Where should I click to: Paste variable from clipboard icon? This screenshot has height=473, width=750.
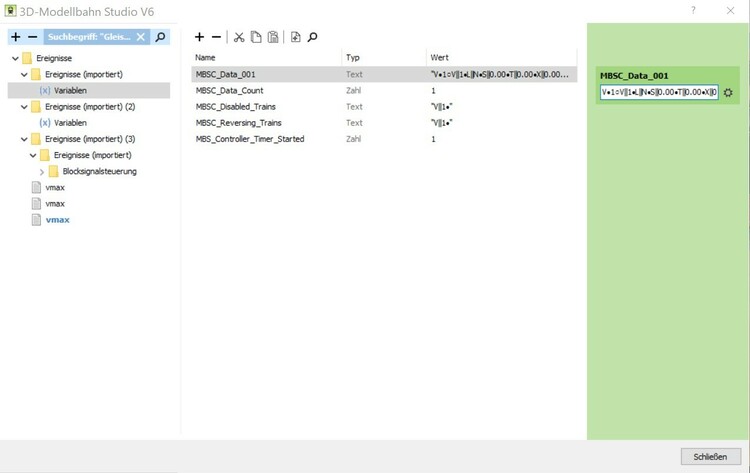(273, 37)
